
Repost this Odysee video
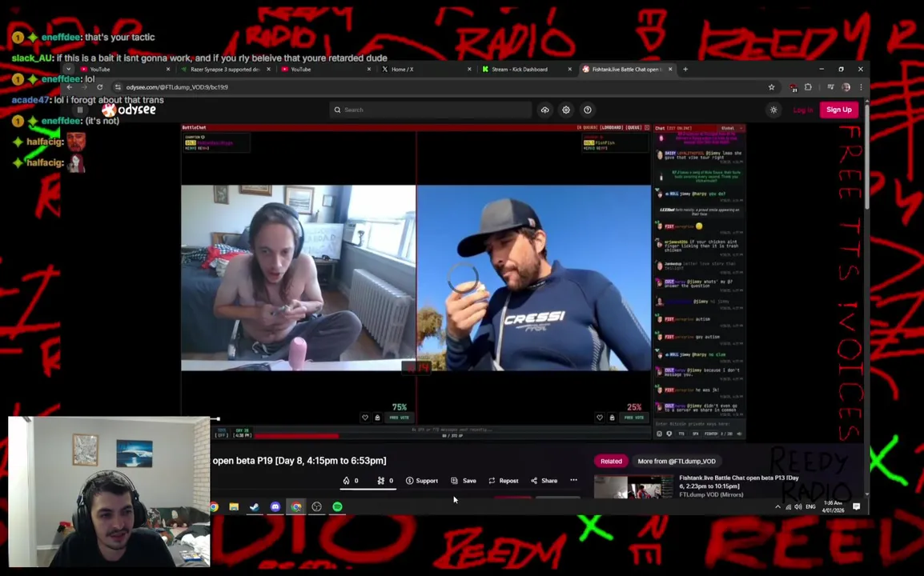504,481
